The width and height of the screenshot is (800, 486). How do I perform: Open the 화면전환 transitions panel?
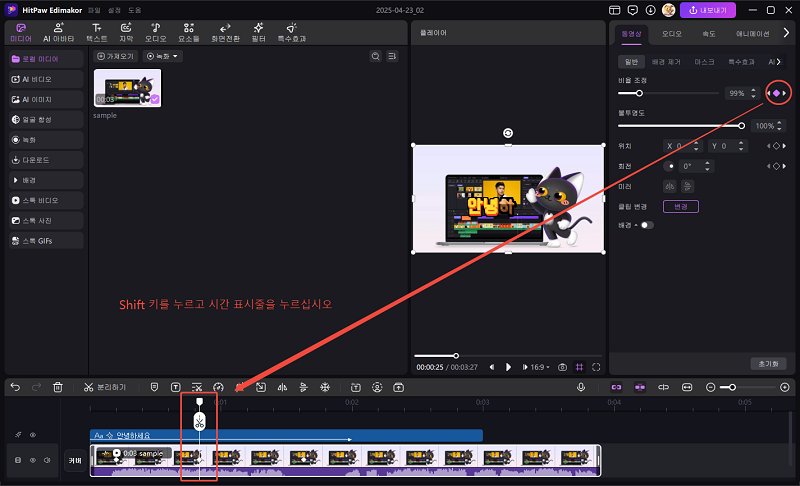point(225,33)
